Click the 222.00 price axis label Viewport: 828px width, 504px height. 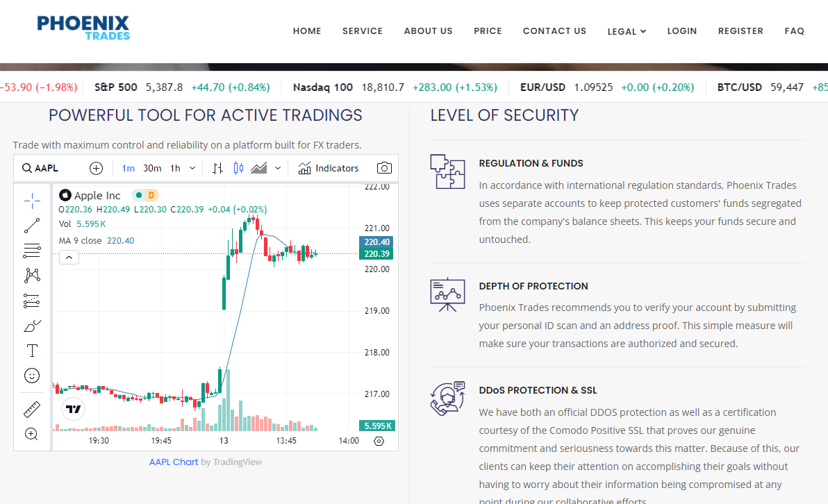click(377, 187)
